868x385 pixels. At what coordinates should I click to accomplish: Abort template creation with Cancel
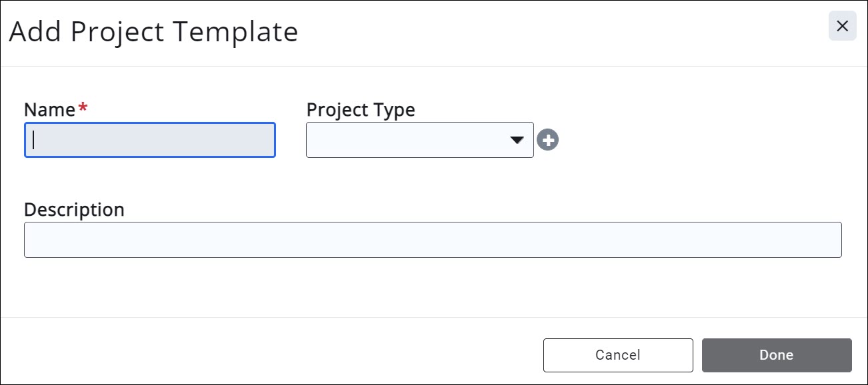(x=618, y=355)
